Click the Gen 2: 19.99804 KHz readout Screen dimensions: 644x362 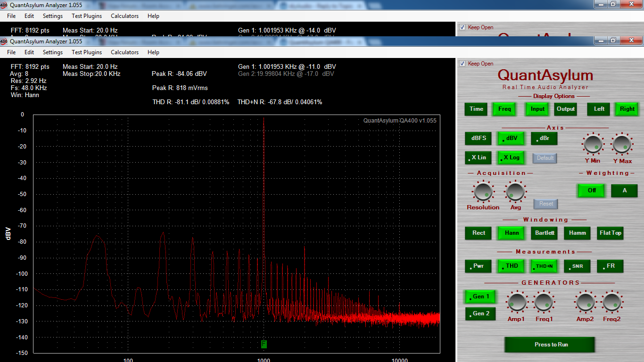(x=286, y=74)
